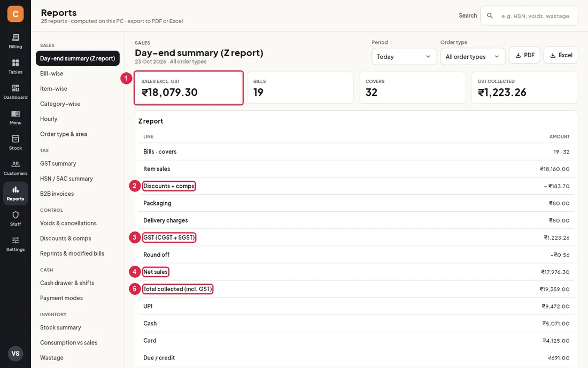Viewport: 588px width, 368px height.
Task: Select Day-end summary (Z report)
Action: pyautogui.click(x=78, y=58)
